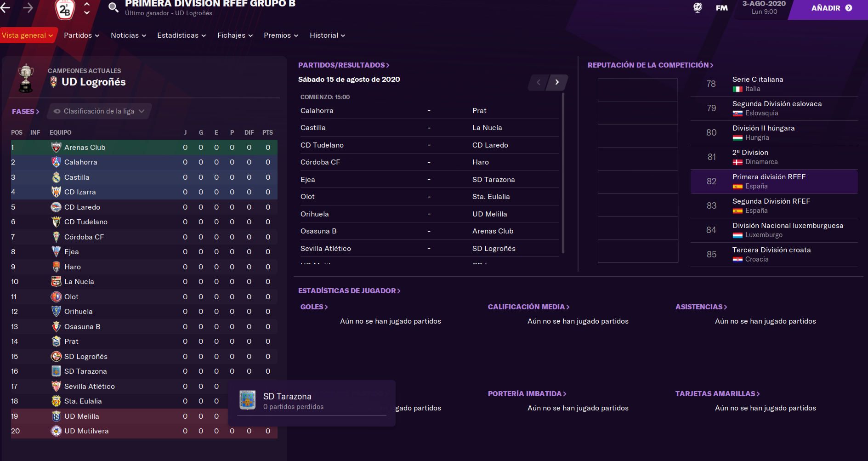Viewport: 868px width, 461px height.
Task: Open FASES link
Action: click(26, 112)
